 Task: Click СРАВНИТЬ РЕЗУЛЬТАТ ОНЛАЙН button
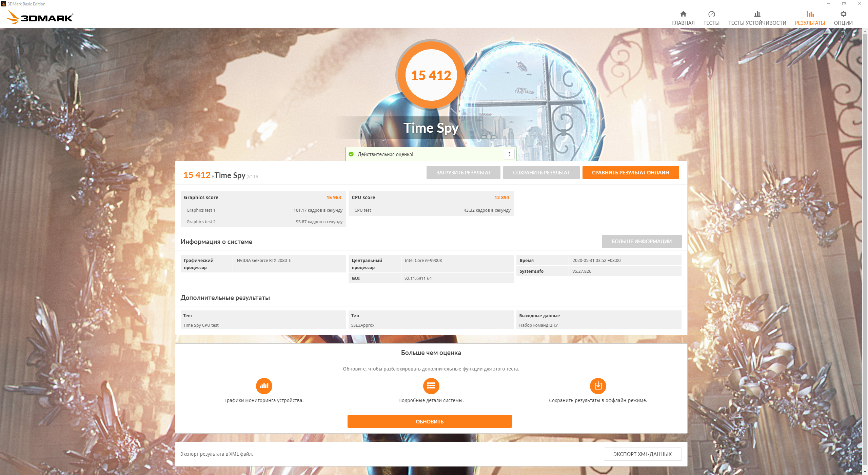pos(630,172)
